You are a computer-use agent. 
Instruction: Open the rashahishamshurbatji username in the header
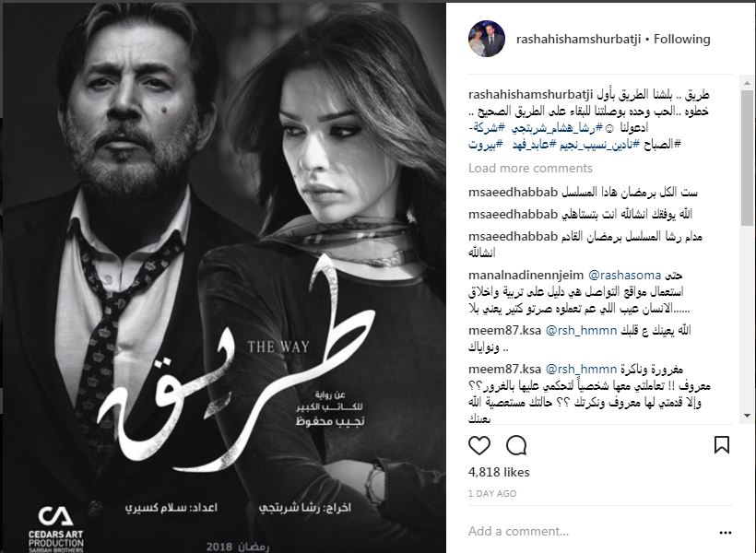tap(578, 39)
